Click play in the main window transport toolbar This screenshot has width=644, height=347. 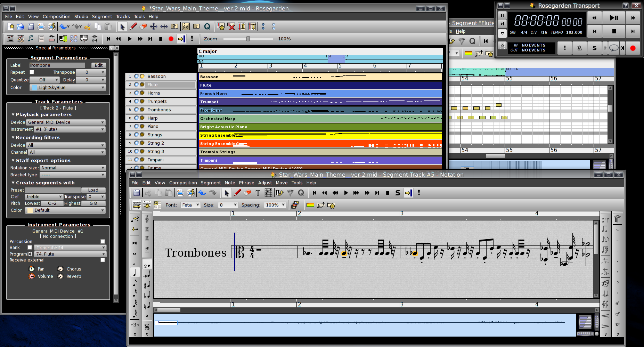[x=130, y=39]
